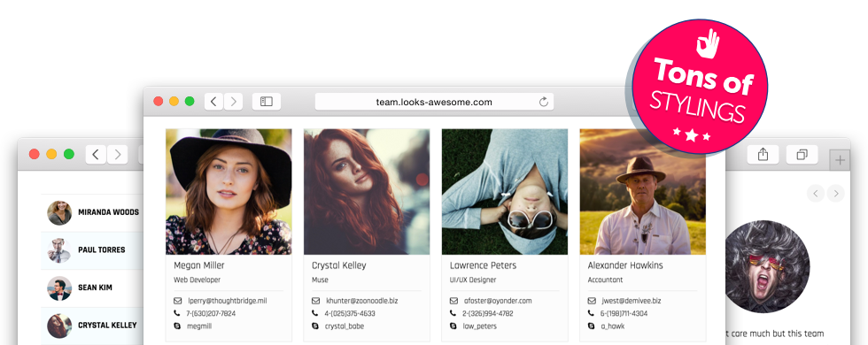Click back arrow in left background window
The image size is (868, 345).
[96, 154]
